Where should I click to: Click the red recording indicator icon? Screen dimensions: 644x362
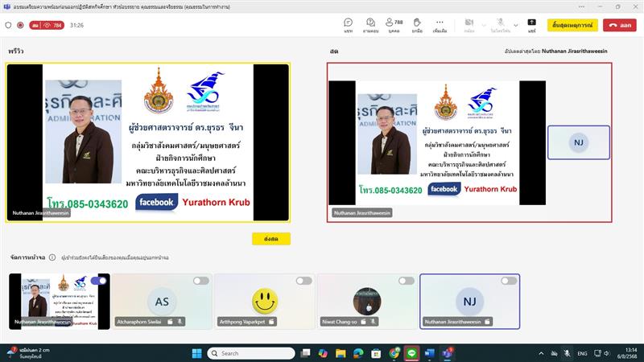point(20,25)
